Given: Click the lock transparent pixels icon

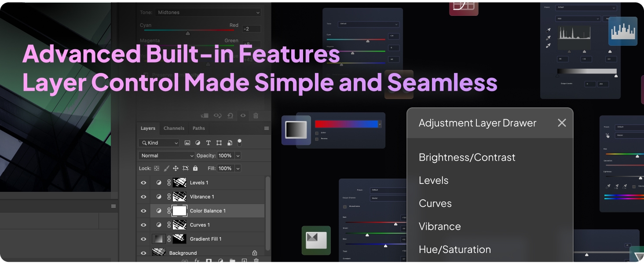Looking at the screenshot, I should (x=156, y=169).
